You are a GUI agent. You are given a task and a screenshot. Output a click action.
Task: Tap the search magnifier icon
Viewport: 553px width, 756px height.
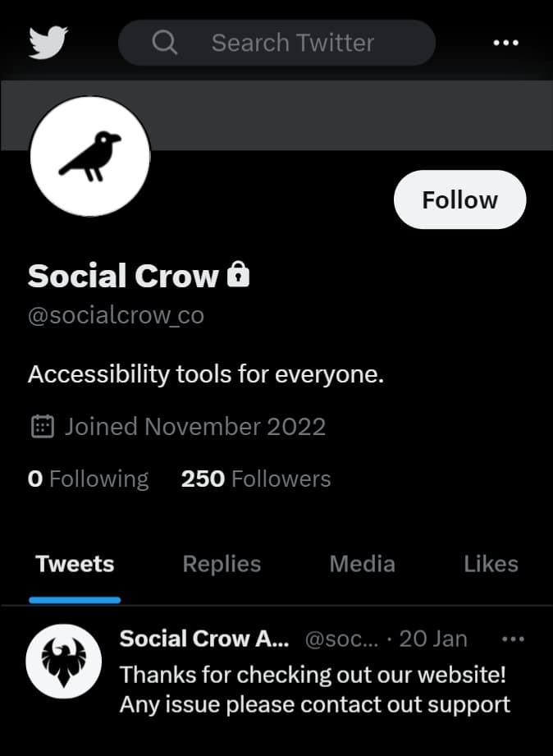pos(164,43)
